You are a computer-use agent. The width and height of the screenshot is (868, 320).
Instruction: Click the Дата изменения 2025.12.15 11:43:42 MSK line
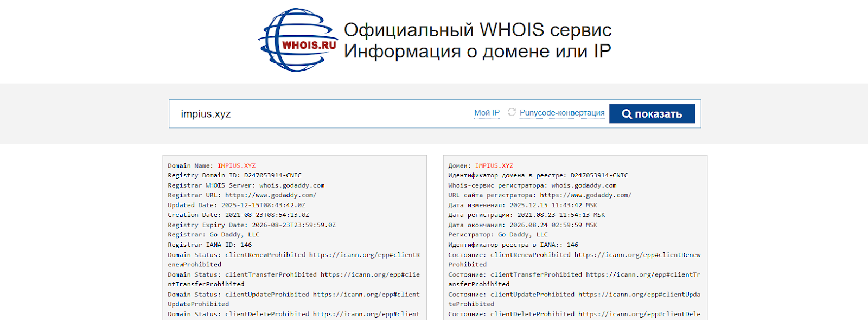pyautogui.click(x=522, y=206)
